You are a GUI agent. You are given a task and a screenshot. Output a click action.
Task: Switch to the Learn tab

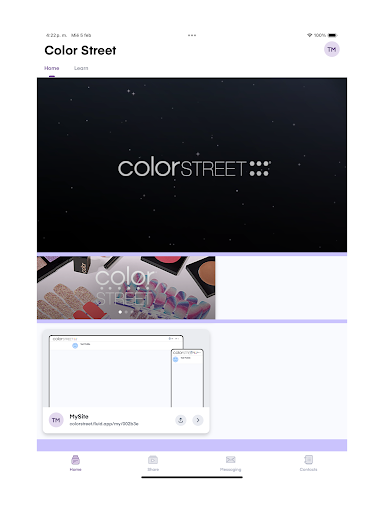click(x=81, y=68)
